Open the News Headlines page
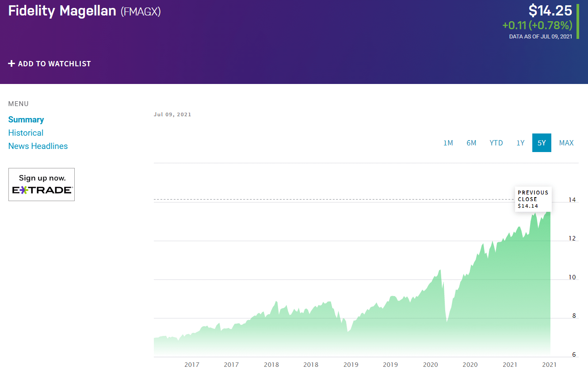The image size is (588, 377). coord(38,146)
